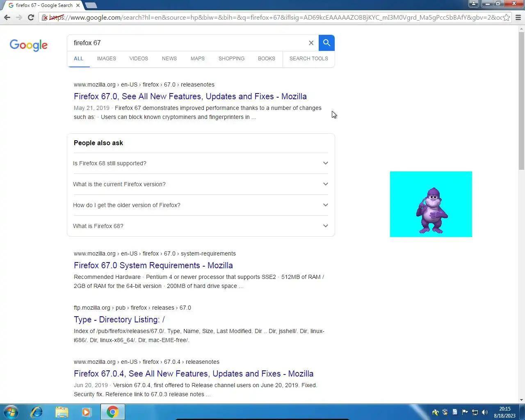
Task: Launch Internet Explorer from the taskbar
Action: click(37, 412)
